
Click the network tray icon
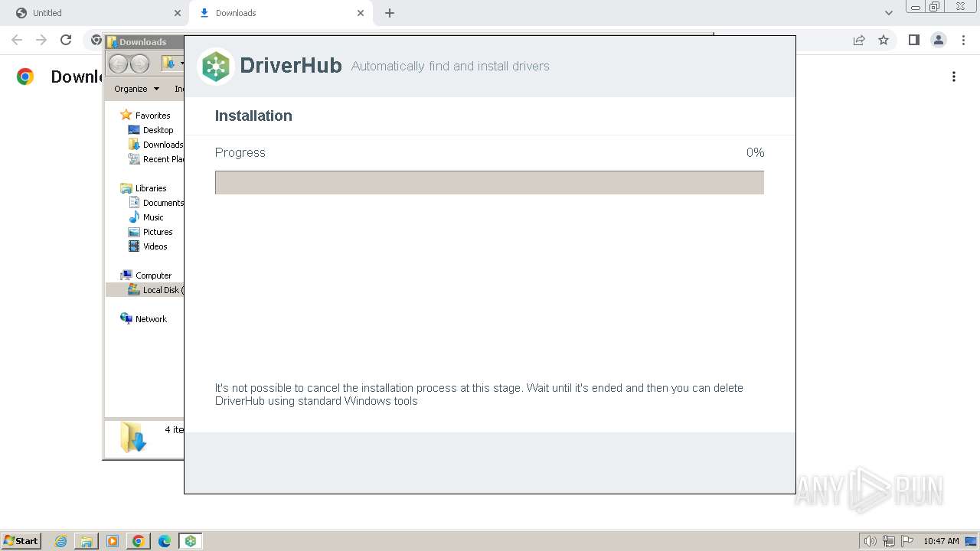(x=889, y=541)
